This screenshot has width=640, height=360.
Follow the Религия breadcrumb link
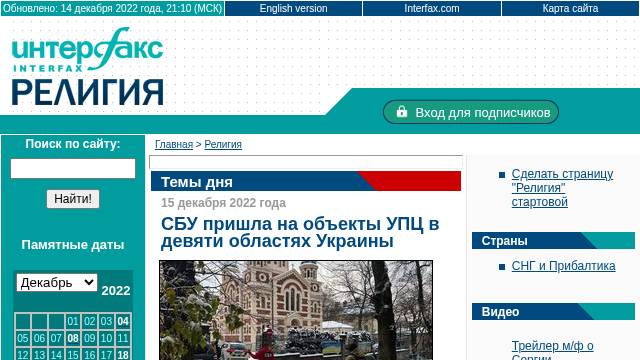223,144
